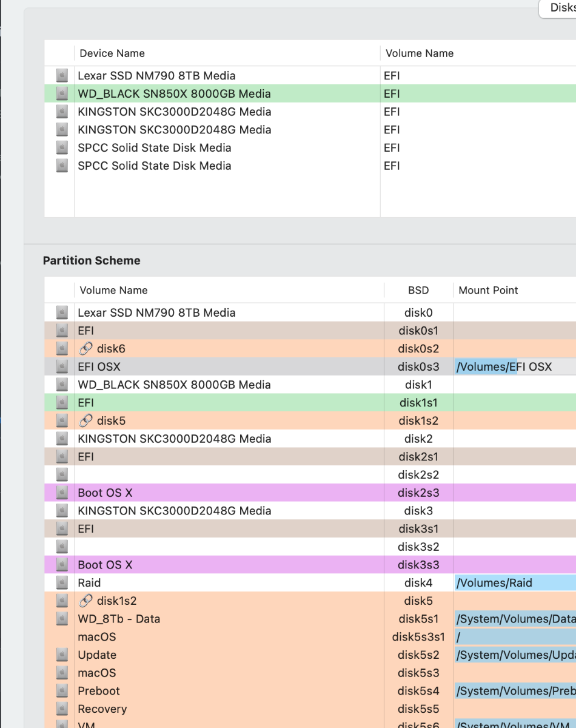Viewport: 576px width, 728px height.
Task: Click the disk icon beside the Update partition
Action: [x=62, y=655]
